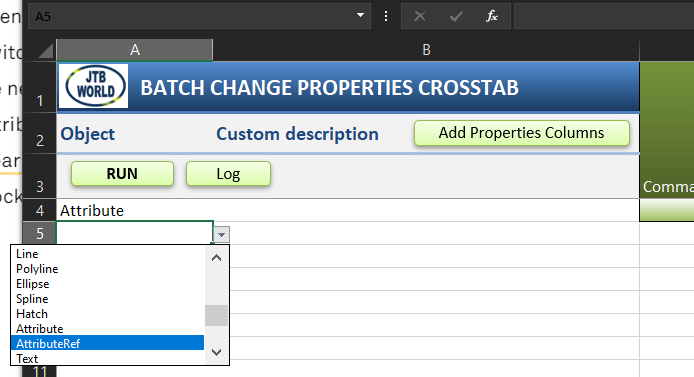Select Text from the dropdown list
This screenshot has height=377, width=694.
pyautogui.click(x=108, y=358)
